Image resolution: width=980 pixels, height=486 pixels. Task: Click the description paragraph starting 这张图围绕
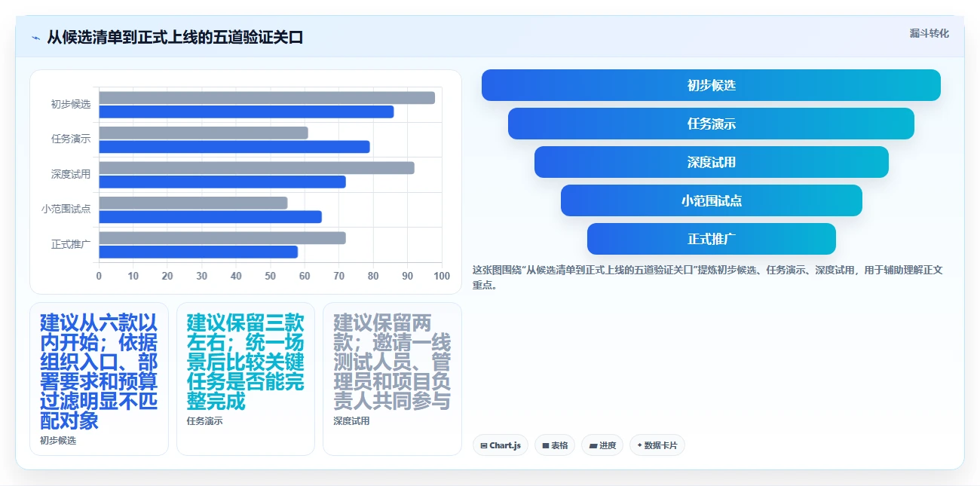click(x=708, y=277)
